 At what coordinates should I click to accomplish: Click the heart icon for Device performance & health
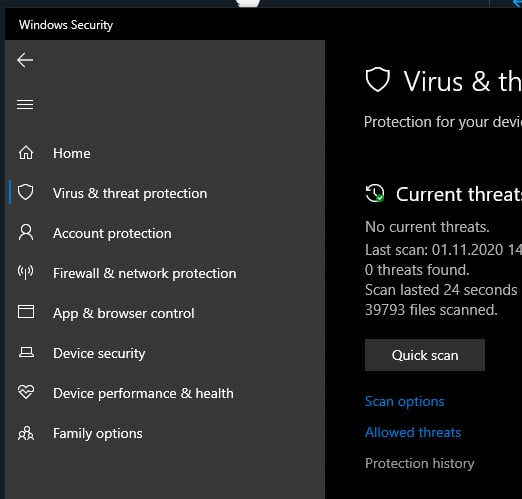click(x=26, y=392)
